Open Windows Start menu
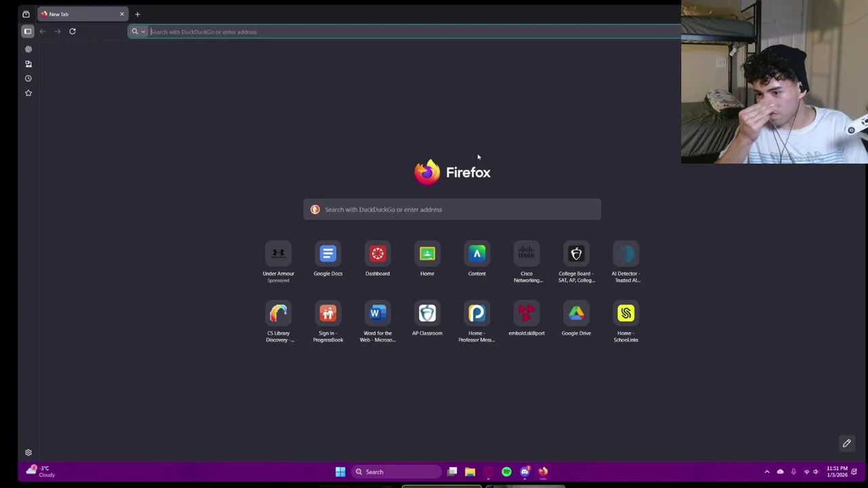Image resolution: width=868 pixels, height=488 pixels. (340, 472)
